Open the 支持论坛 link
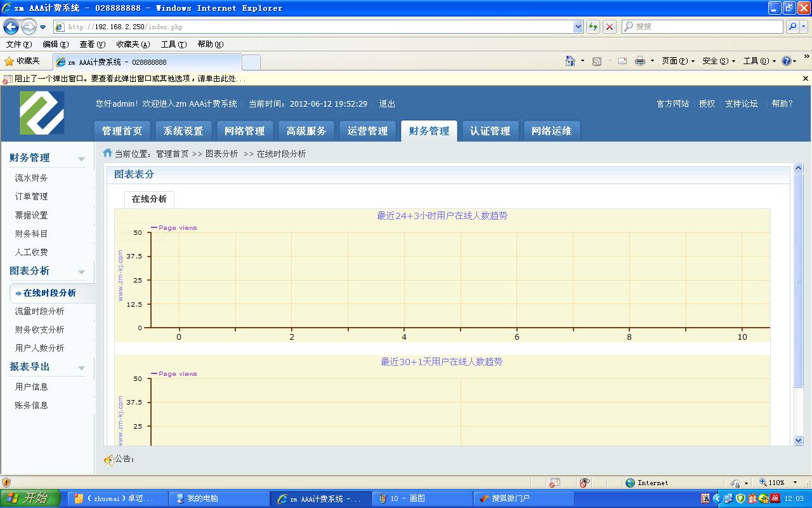 (x=742, y=104)
